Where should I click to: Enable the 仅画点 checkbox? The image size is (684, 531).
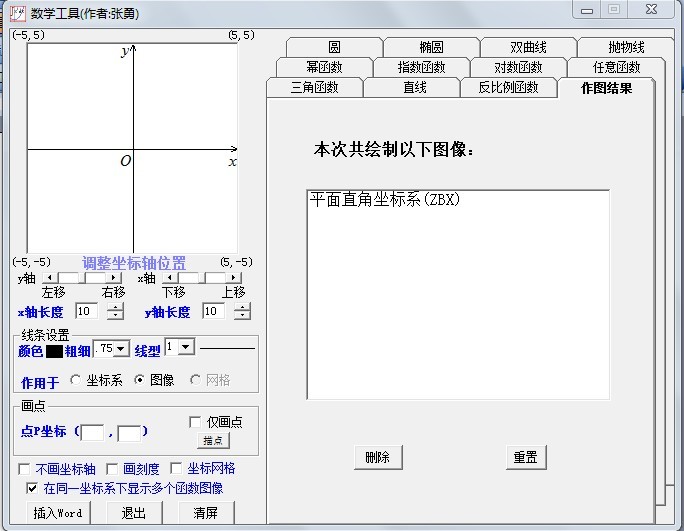[196, 422]
